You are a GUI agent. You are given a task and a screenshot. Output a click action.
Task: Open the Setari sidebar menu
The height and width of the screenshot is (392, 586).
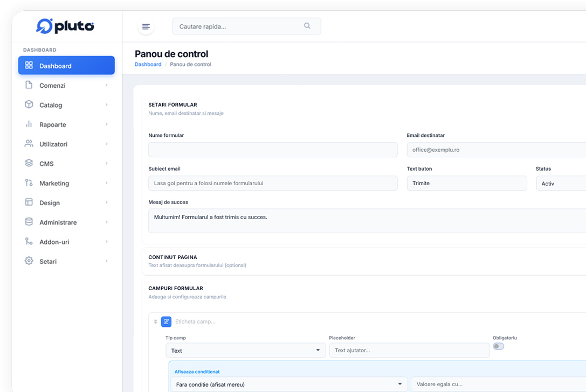(66, 261)
